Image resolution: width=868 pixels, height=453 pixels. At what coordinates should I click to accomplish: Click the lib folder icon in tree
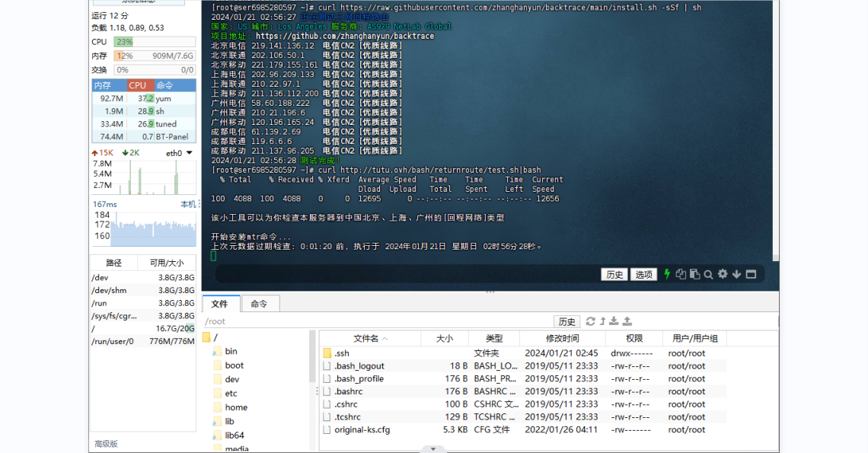tap(217, 422)
